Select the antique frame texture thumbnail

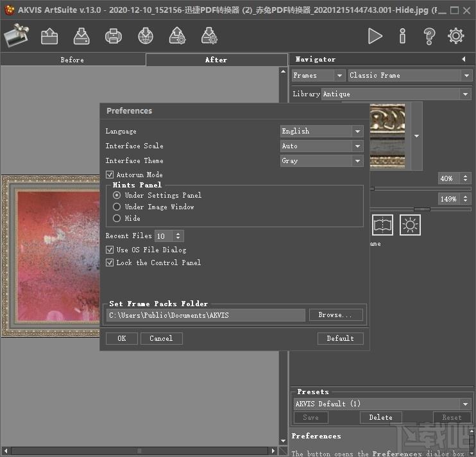pos(387,135)
